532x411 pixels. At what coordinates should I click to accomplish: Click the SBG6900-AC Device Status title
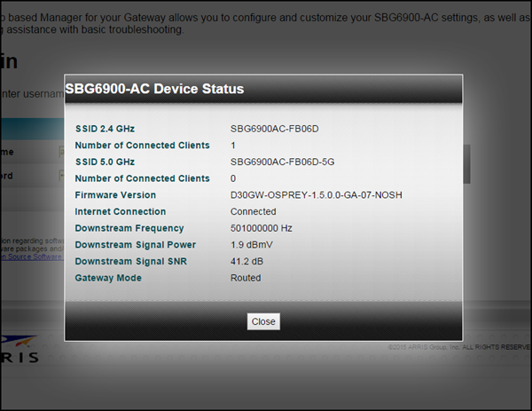[155, 89]
